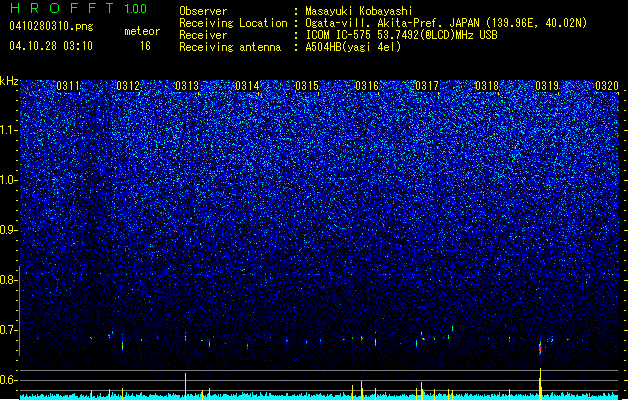Click time marker 0315

[307, 86]
